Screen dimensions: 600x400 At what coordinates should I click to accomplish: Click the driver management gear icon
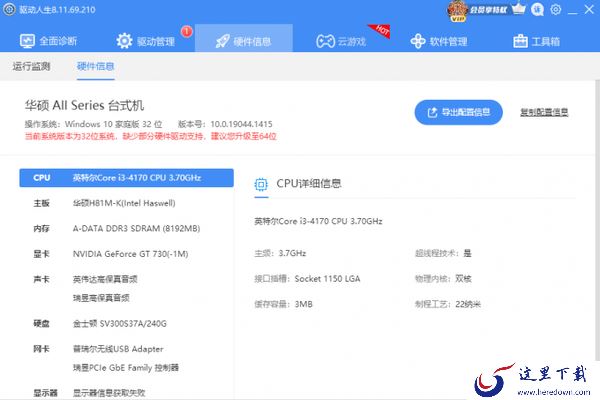pos(124,41)
